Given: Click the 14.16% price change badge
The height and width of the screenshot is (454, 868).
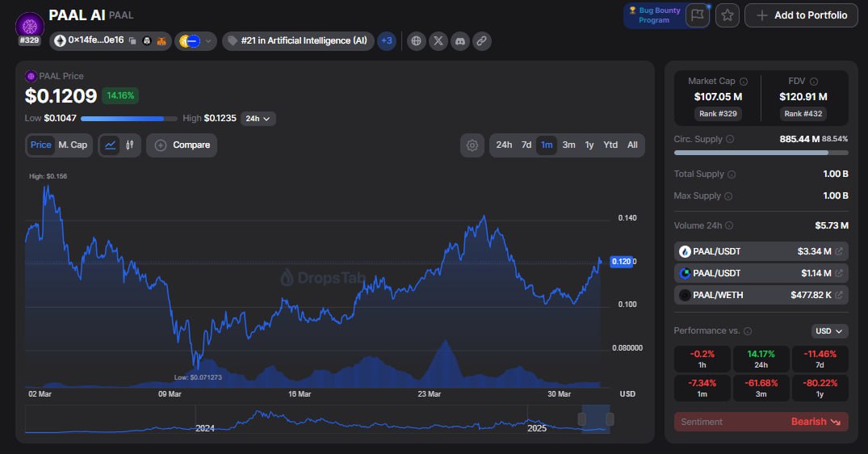Looking at the screenshot, I should click(x=120, y=96).
